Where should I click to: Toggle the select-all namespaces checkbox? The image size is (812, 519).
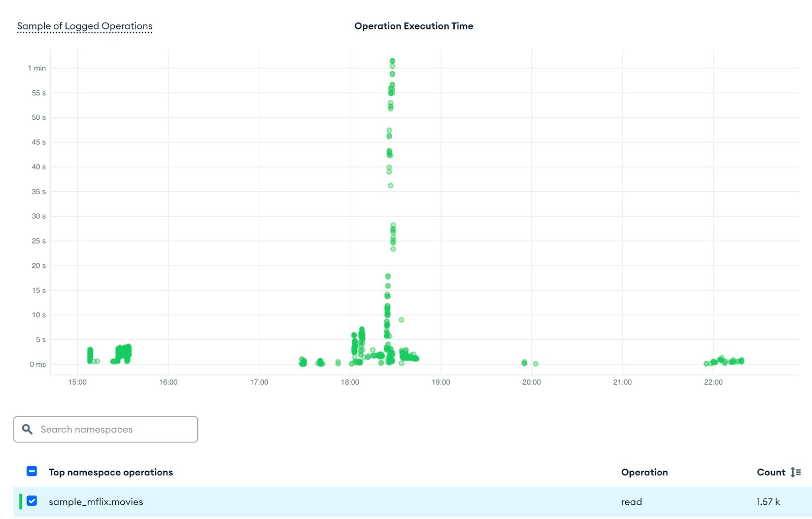(x=32, y=471)
